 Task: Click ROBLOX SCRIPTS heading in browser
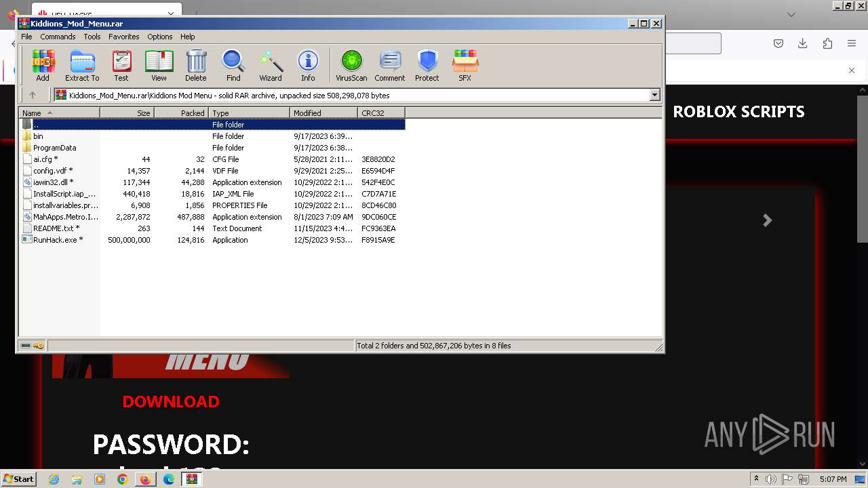coord(738,112)
